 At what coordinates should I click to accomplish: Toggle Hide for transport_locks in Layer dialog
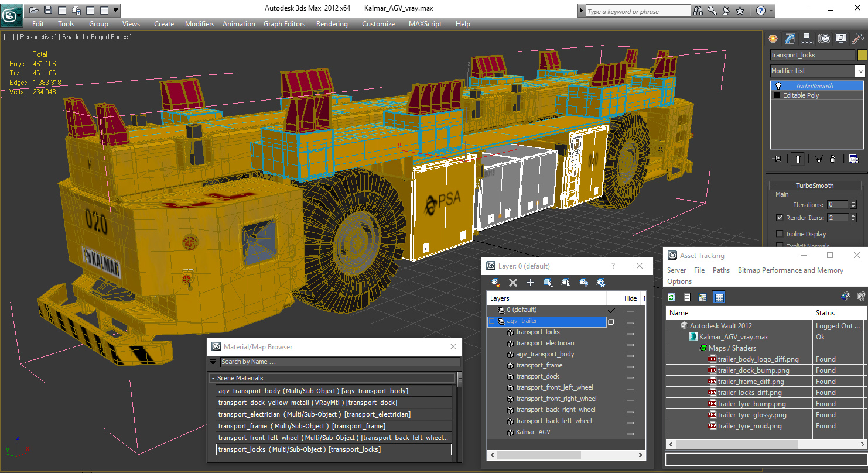point(630,332)
